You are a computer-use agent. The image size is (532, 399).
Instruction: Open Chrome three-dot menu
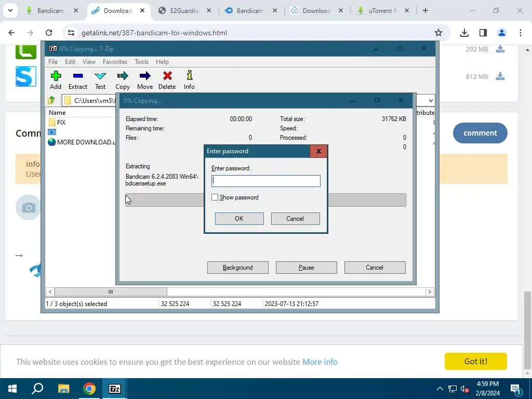[x=521, y=33]
